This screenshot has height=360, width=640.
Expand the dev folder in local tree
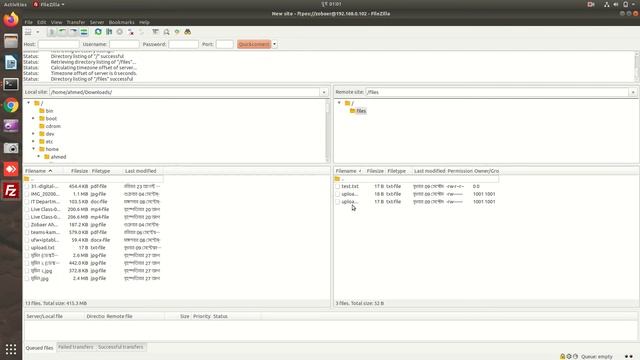click(33, 134)
